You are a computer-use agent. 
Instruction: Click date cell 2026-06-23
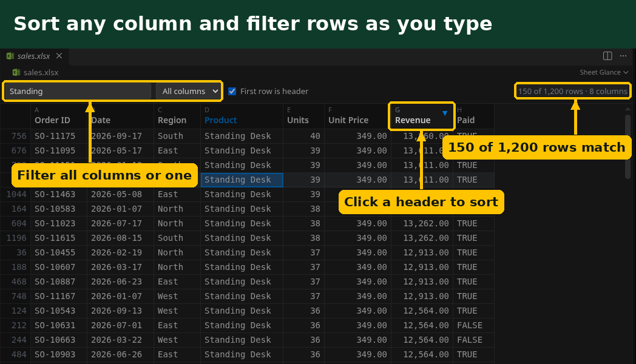[x=121, y=281]
